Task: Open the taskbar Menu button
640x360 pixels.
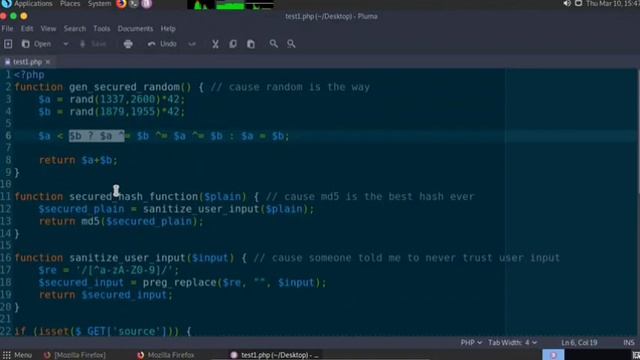Action: pyautogui.click(x=17, y=355)
